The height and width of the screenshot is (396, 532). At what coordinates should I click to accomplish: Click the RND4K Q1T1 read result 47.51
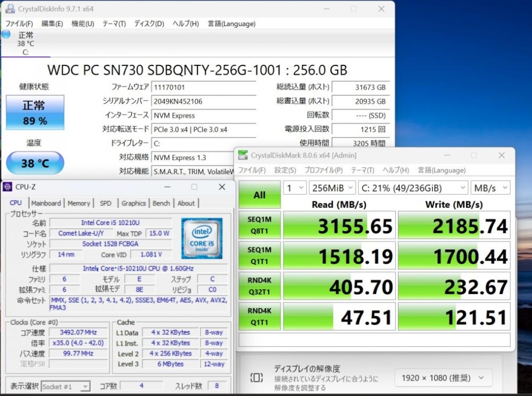339,317
